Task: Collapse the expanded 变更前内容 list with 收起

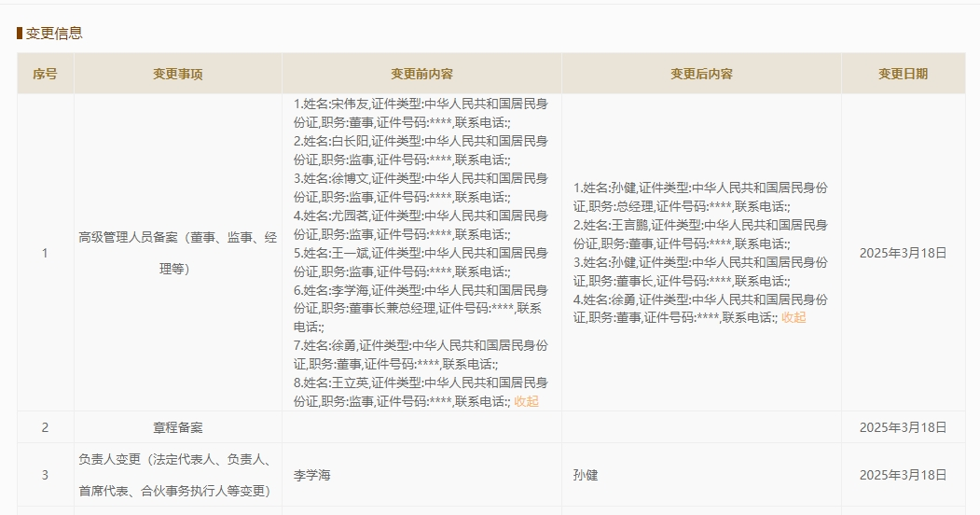Action: pyautogui.click(x=526, y=402)
